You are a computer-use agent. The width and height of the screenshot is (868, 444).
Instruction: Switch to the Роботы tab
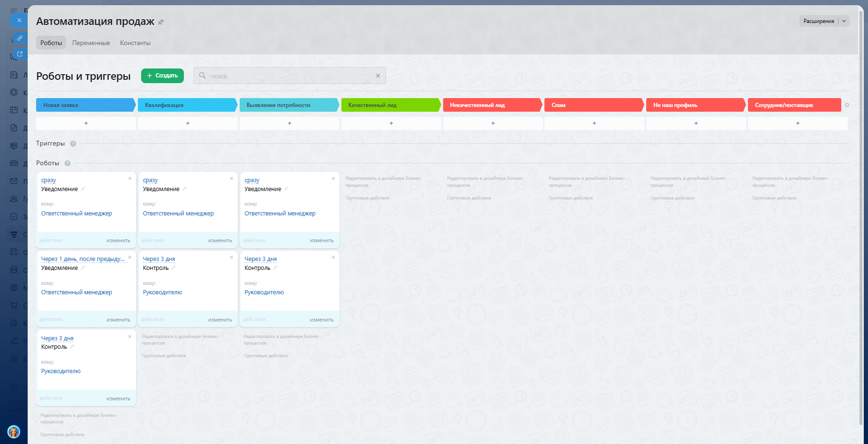tap(51, 43)
